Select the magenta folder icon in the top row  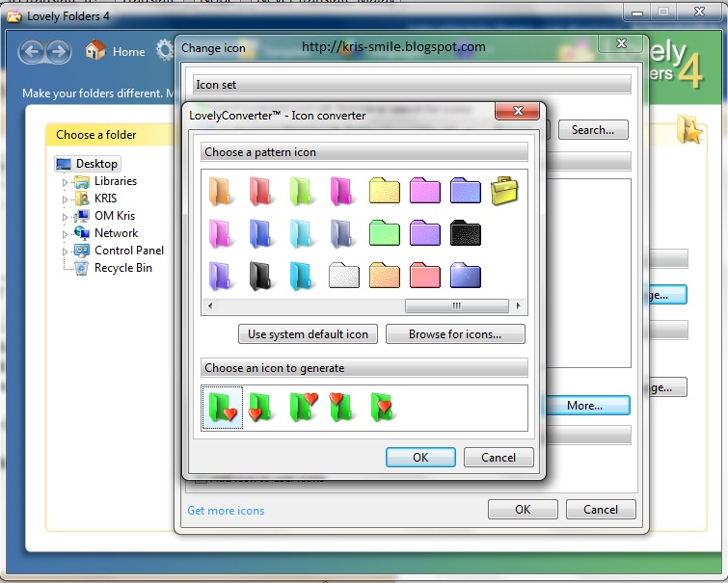(x=341, y=191)
